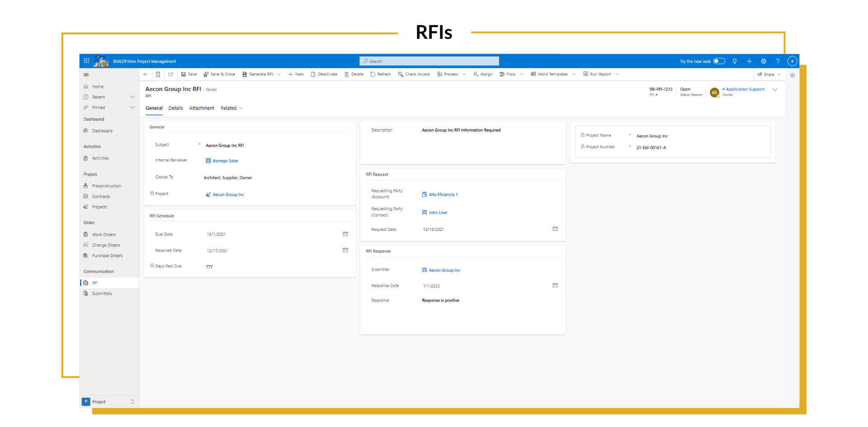Open the Change Orders page
Screen dimensions: 868x427
[x=106, y=245]
